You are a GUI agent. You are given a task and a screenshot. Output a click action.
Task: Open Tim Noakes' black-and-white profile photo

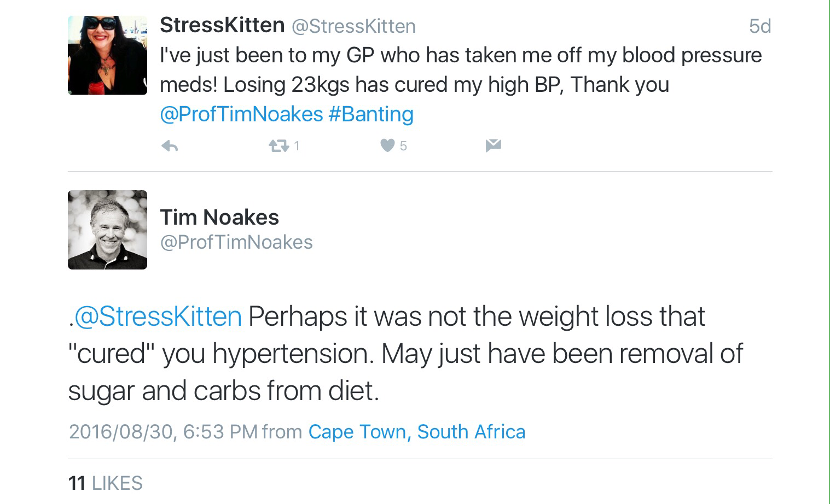(x=107, y=230)
